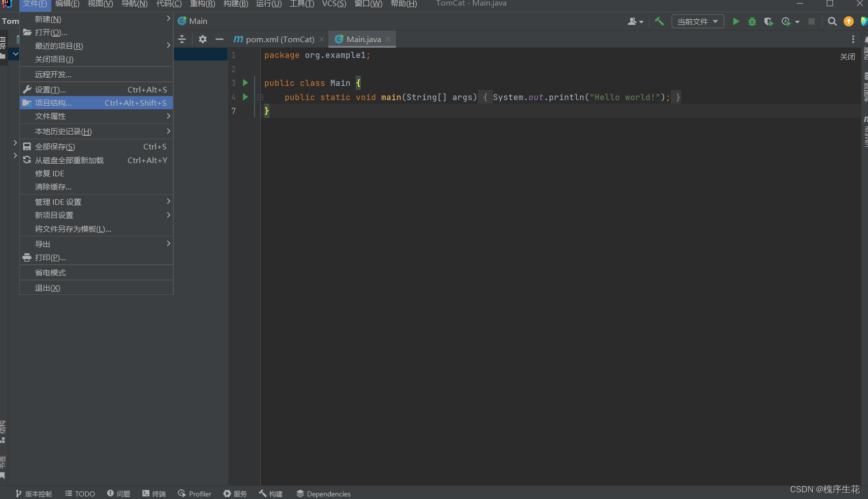Viewport: 868px width, 499px height.
Task: Click the Stop square icon
Action: 812,21
